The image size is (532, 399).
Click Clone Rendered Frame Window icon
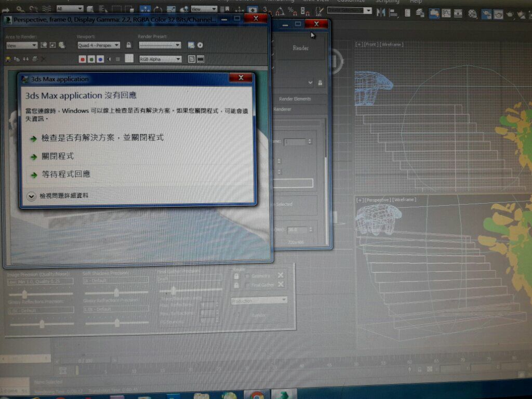[26, 59]
